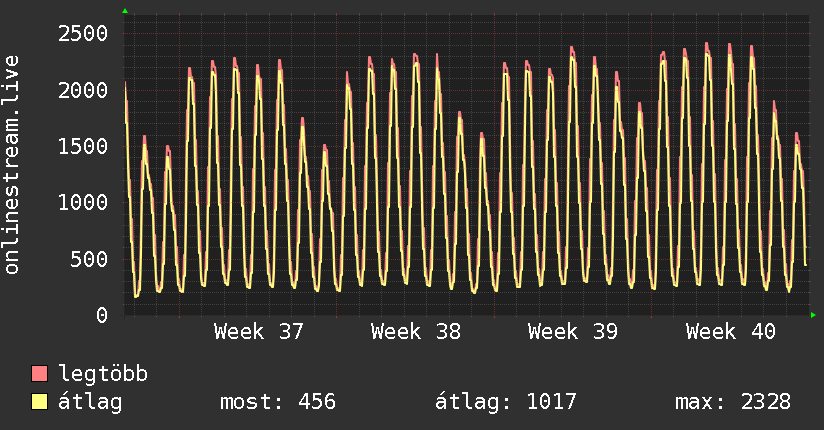This screenshot has height=430, width=824.
Task: Select the Week 40 axis label
Action: tap(730, 332)
